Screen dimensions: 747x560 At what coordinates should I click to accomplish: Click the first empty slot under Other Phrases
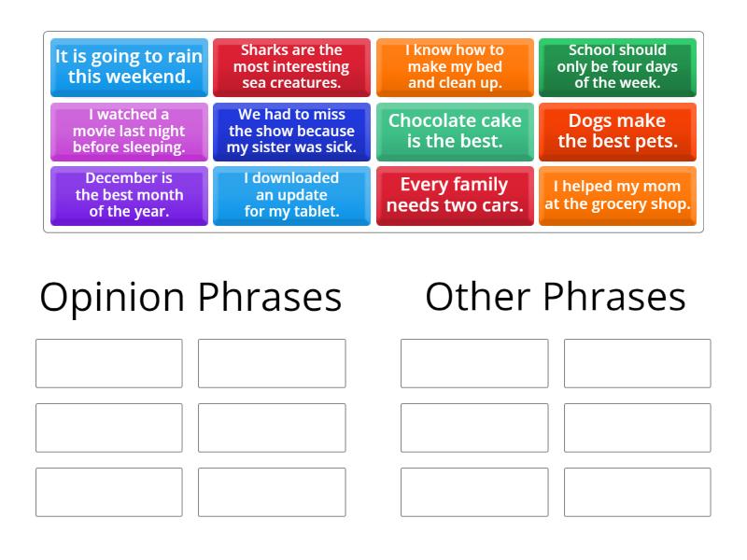473,363
